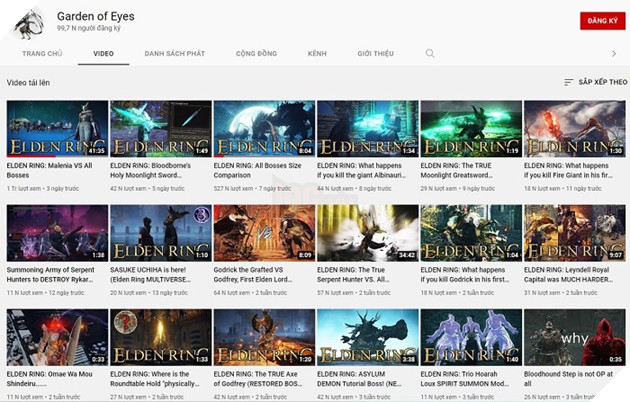630x402 pixels.
Task: Click title 'ELDEN RING: Malenia VS All Bosses'
Action: (49, 170)
